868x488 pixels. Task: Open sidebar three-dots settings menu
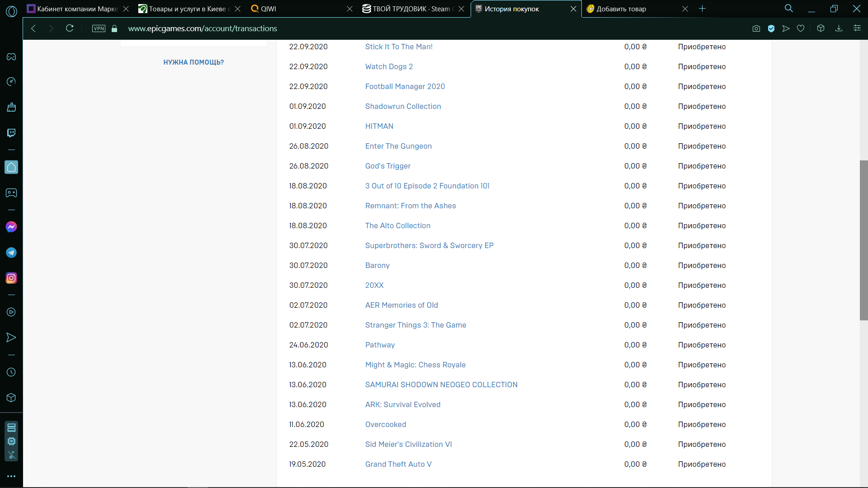[11, 476]
